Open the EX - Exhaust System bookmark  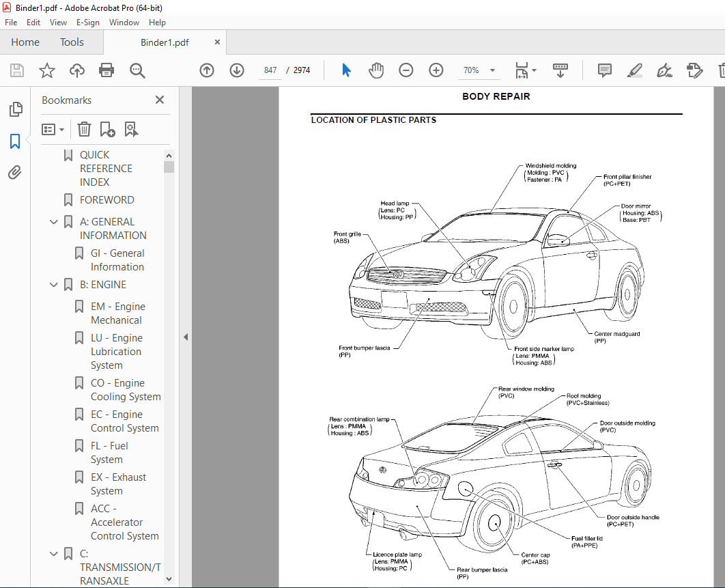click(x=118, y=484)
